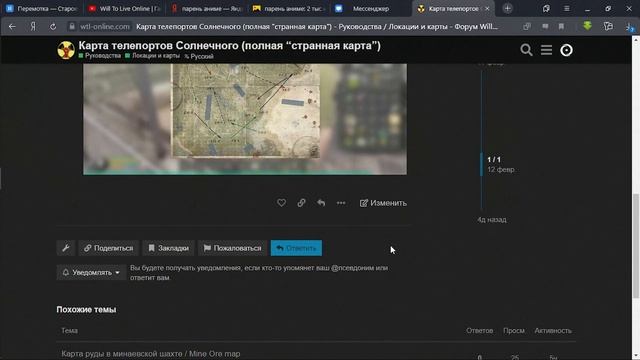Screen dimensions: 640x360
Task: Click the green download arrow icon
Action: [587, 26]
